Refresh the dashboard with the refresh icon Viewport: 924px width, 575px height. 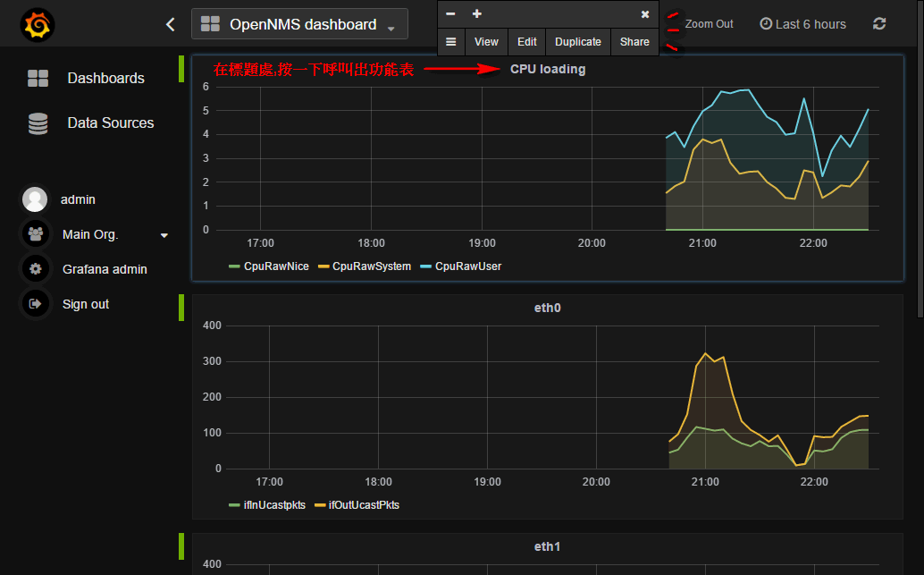tap(879, 23)
